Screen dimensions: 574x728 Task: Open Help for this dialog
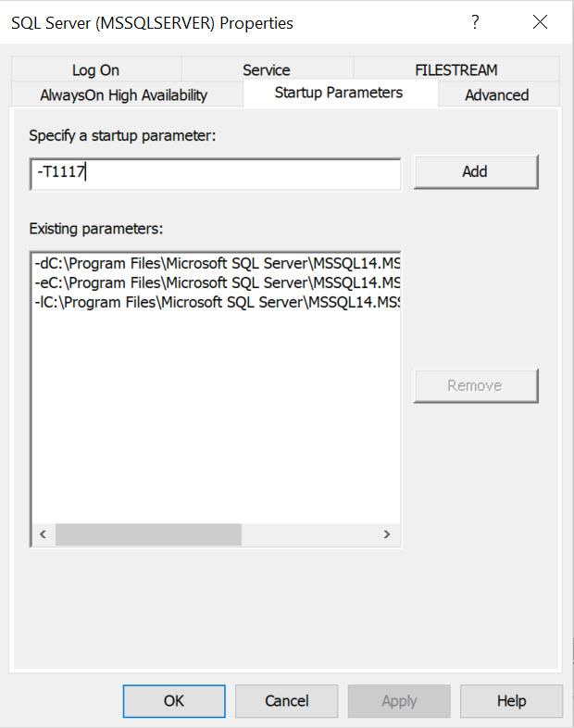pos(511,701)
